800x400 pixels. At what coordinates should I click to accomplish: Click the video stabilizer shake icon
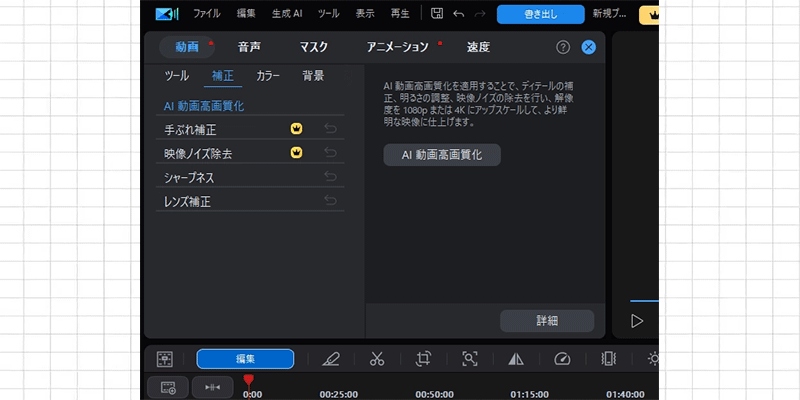click(x=609, y=359)
